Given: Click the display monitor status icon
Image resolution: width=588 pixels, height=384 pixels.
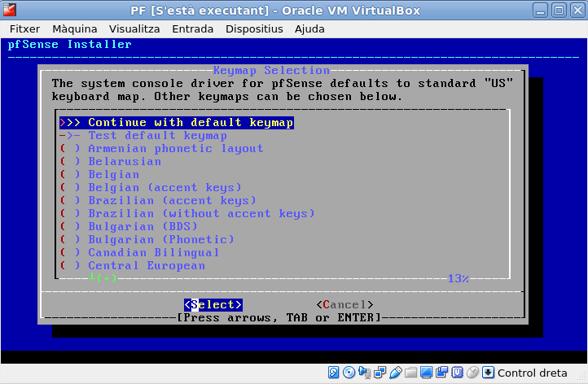Looking at the screenshot, I should point(426,373).
